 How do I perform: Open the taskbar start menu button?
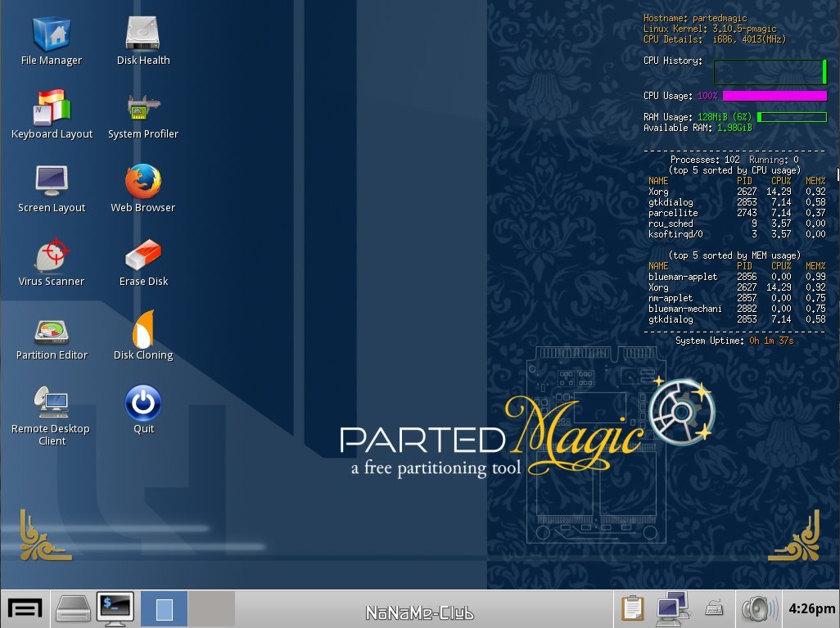[x=25, y=609]
